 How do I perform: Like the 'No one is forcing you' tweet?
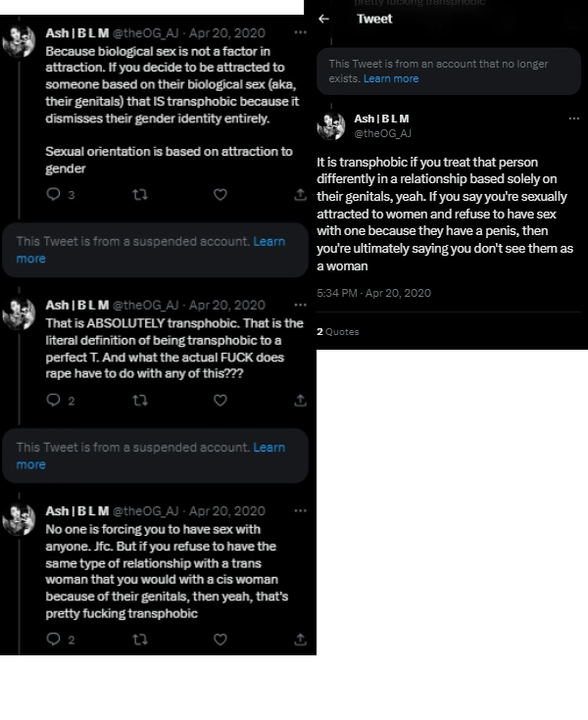coord(220,639)
